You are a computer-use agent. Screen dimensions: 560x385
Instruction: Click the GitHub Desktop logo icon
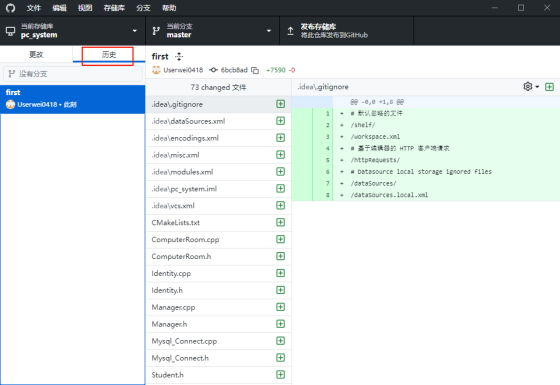point(10,8)
